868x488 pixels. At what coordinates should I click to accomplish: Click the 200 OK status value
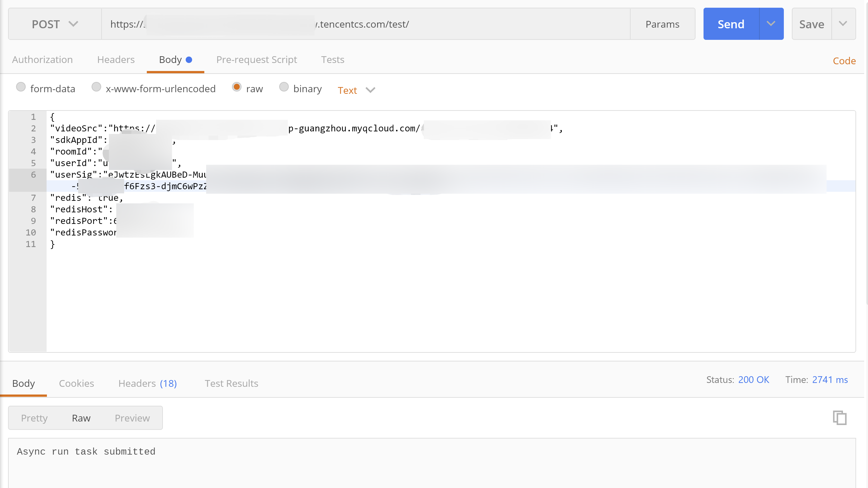[x=754, y=380]
